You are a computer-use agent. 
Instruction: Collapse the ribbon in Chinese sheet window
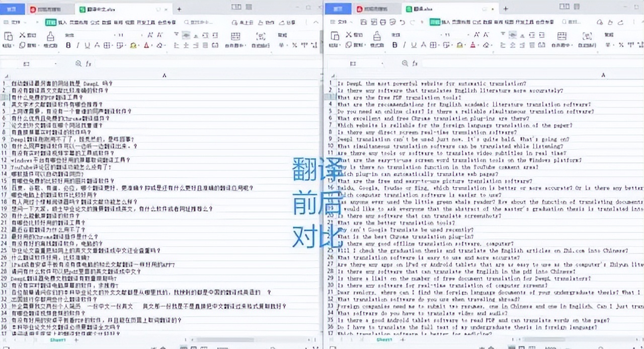coord(315,22)
